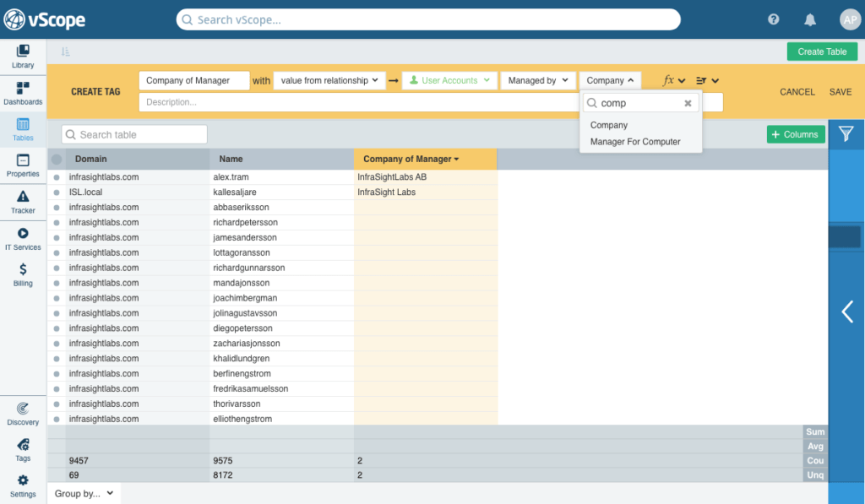Open the fx function dropdown
The height and width of the screenshot is (504, 865).
tap(673, 80)
